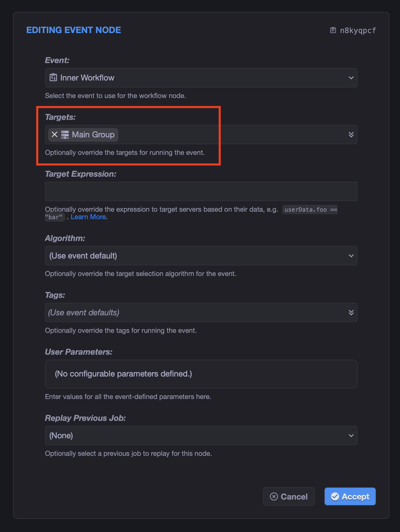
Task: Click the Tags field showing Use event defaults
Action: pyautogui.click(x=201, y=313)
